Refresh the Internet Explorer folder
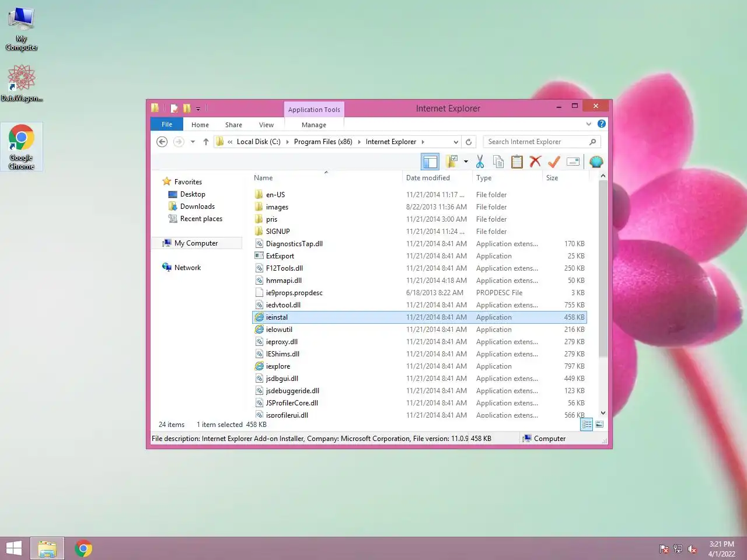The width and height of the screenshot is (747, 560). 469,142
